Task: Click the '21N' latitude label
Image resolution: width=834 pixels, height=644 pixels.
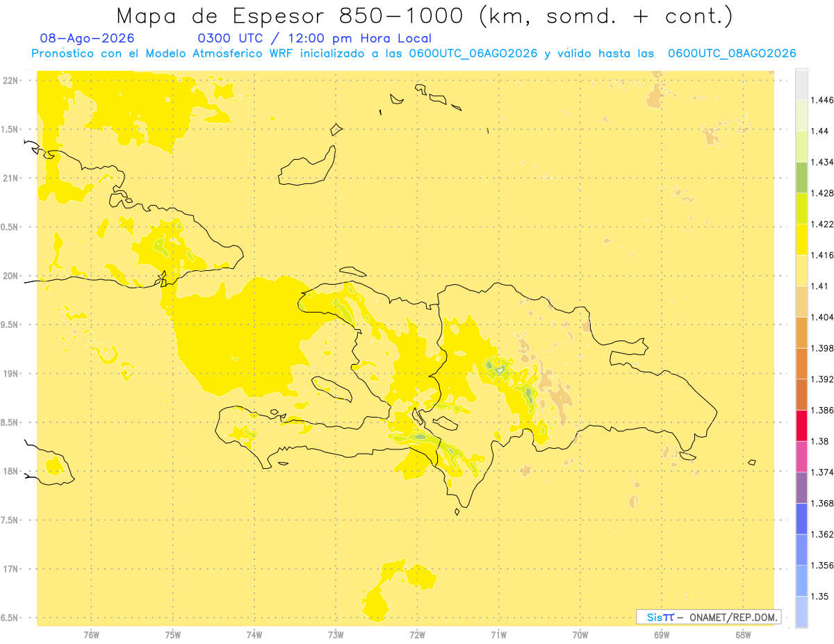Action: [x=10, y=179]
